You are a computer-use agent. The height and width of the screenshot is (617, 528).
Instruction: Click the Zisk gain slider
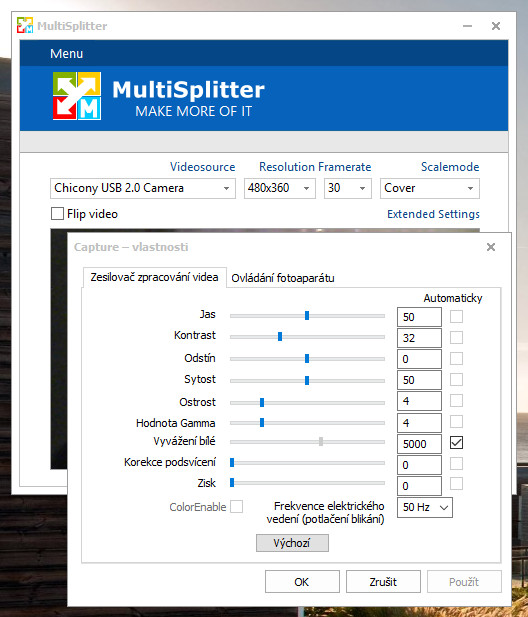[307, 482]
